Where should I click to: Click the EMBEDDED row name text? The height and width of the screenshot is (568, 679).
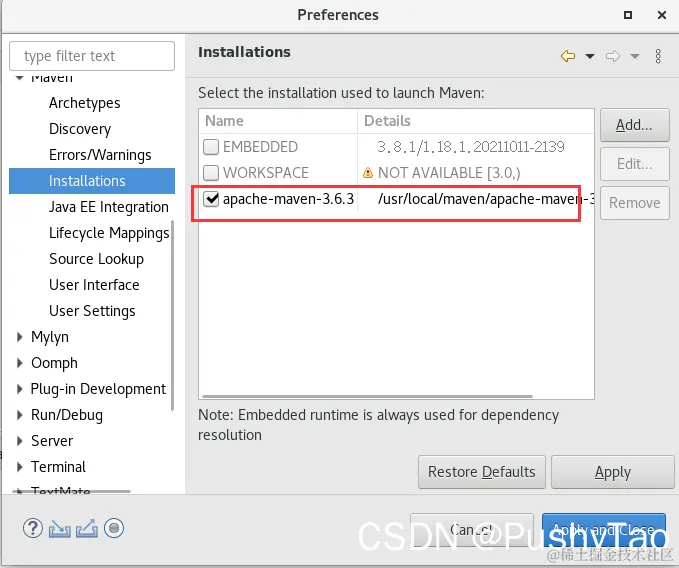[x=260, y=147]
